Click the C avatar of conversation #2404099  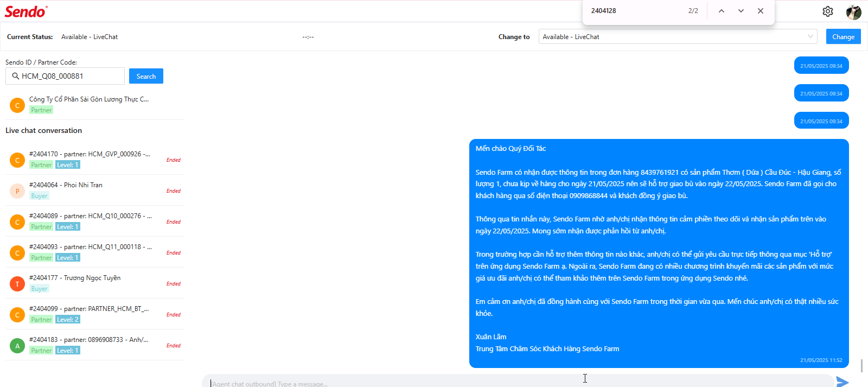pyautogui.click(x=17, y=315)
